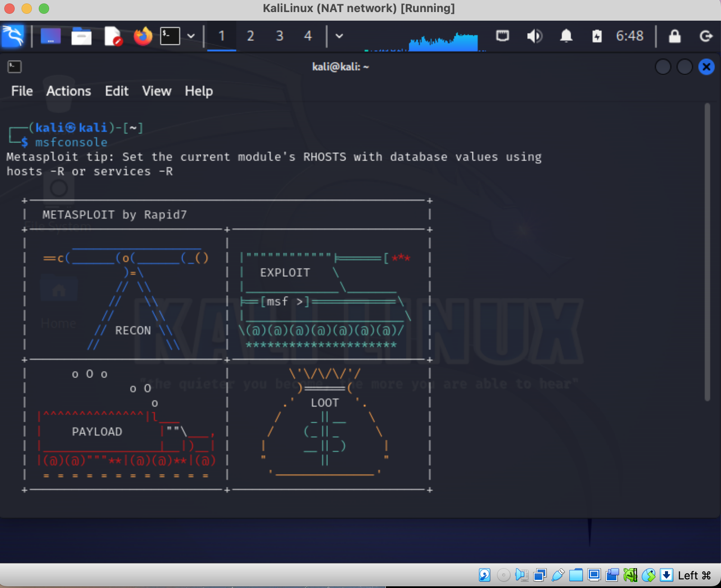
Task: Switch to workspace 4
Action: click(x=308, y=36)
